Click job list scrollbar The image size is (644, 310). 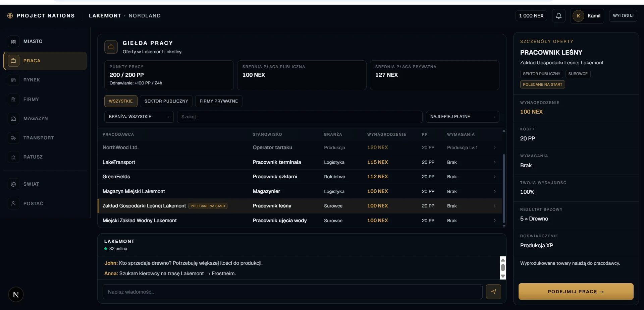504,189
